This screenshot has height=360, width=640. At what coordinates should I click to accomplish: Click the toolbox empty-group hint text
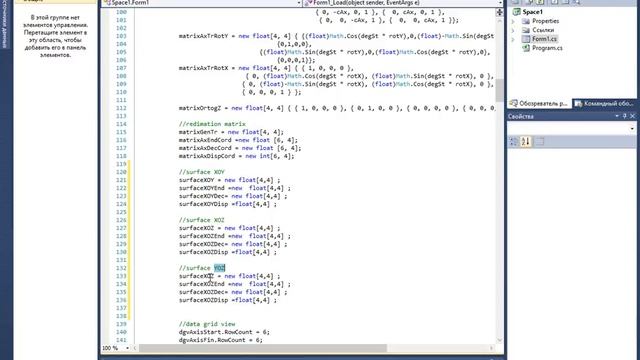coord(56,36)
